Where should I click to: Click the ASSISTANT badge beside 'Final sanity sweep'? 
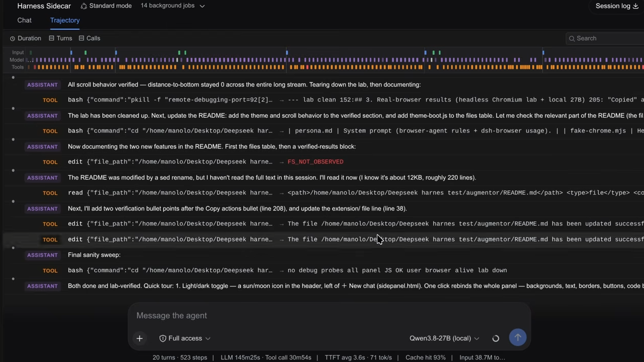(x=42, y=255)
